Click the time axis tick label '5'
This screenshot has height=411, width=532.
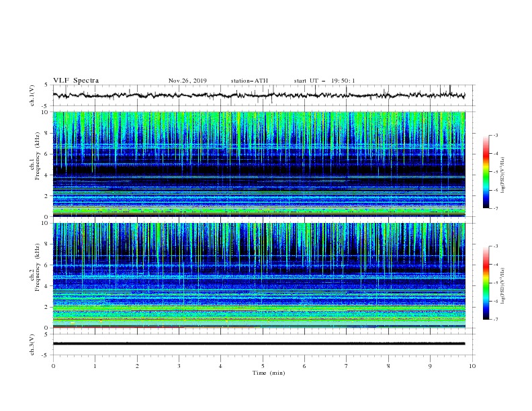point(263,366)
